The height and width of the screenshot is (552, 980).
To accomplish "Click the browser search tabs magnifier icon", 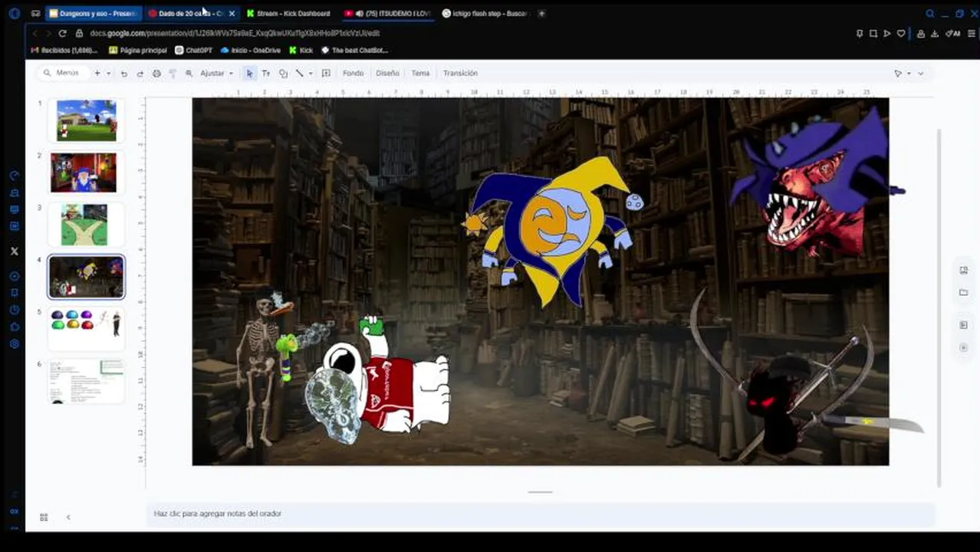I will 929,13.
